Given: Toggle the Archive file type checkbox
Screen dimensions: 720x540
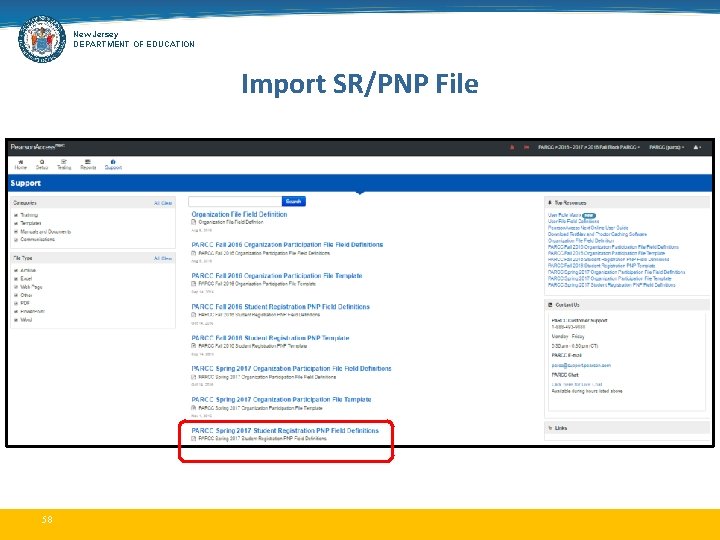Looking at the screenshot, I should [16, 270].
